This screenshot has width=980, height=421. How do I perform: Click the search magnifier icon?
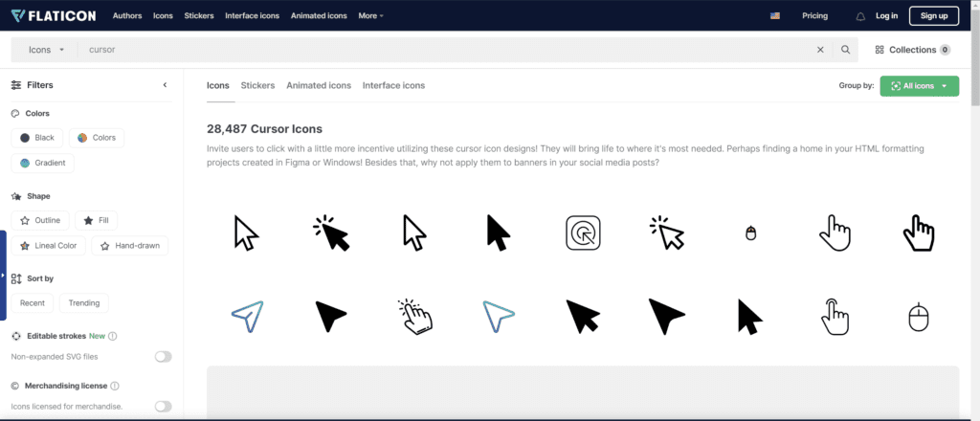846,50
